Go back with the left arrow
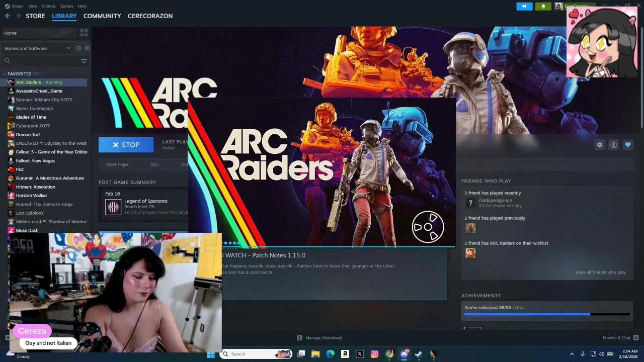The height and width of the screenshot is (362, 644). point(8,16)
